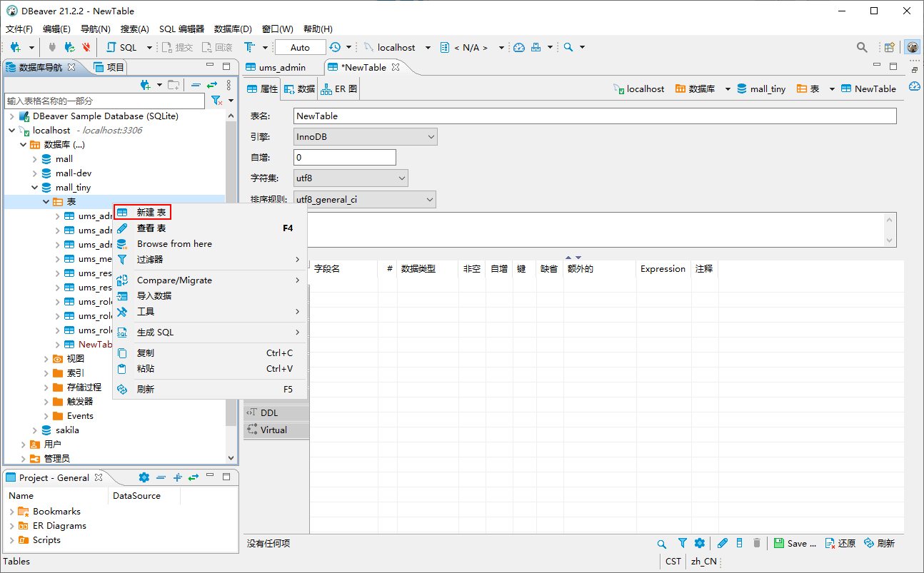Click the reconnect icon in main toolbar

(69, 47)
